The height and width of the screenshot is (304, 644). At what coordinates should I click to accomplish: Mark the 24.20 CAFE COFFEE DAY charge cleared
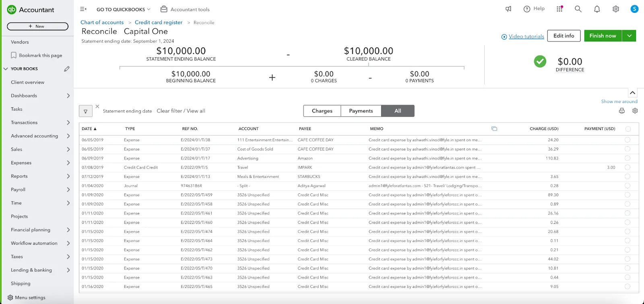click(627, 140)
